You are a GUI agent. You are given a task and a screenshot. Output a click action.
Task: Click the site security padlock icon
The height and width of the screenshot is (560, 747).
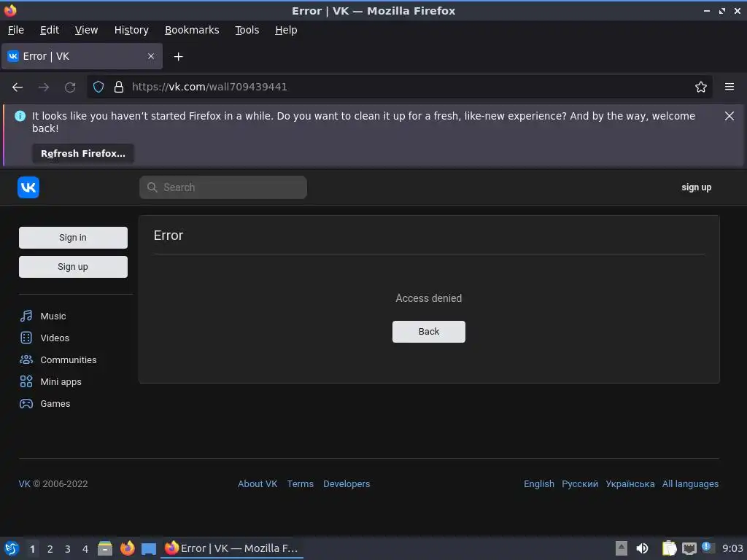click(x=119, y=87)
